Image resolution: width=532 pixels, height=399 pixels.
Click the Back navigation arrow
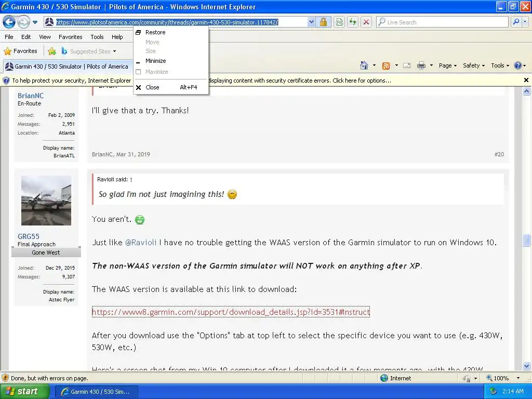tap(9, 22)
